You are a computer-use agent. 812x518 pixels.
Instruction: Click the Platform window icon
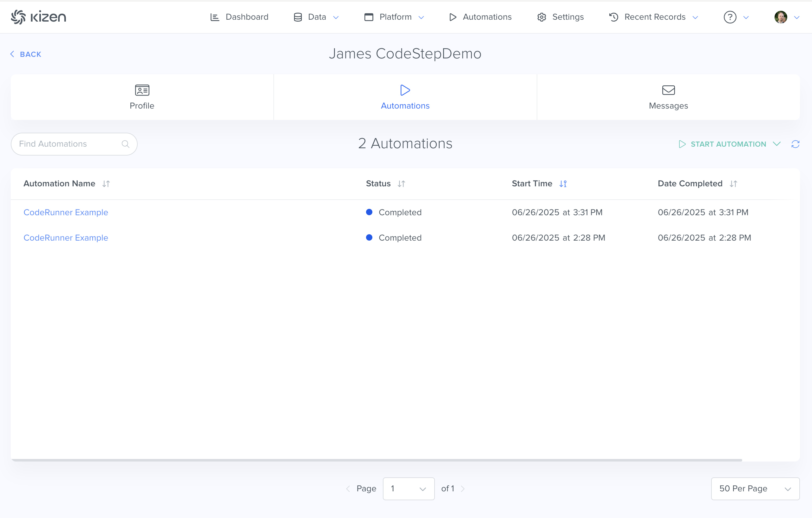(369, 17)
